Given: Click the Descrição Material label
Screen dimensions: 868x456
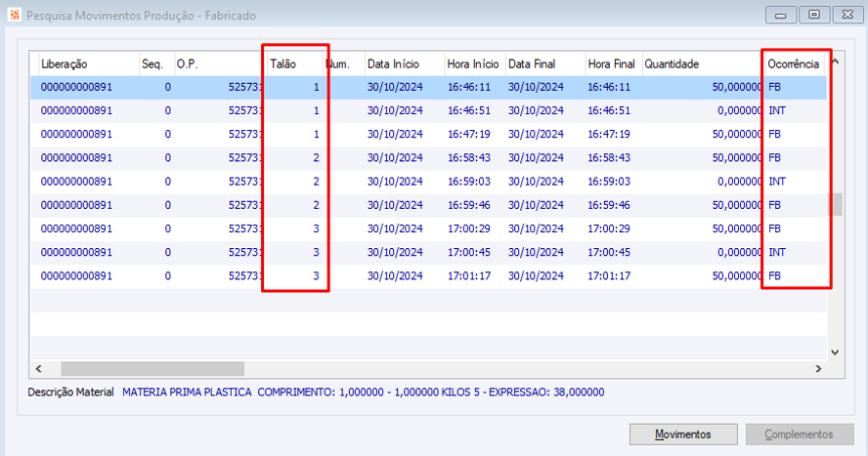Looking at the screenshot, I should click(x=70, y=393).
